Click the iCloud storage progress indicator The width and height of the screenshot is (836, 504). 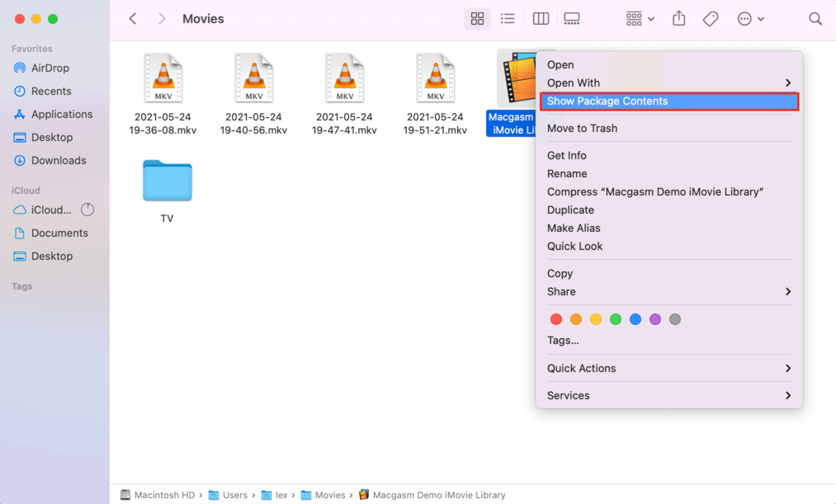87,210
